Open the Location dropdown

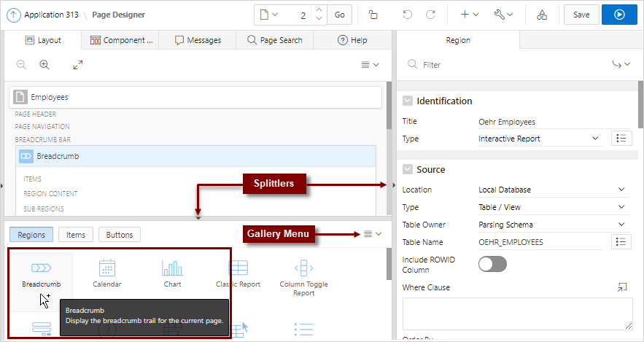click(554, 190)
